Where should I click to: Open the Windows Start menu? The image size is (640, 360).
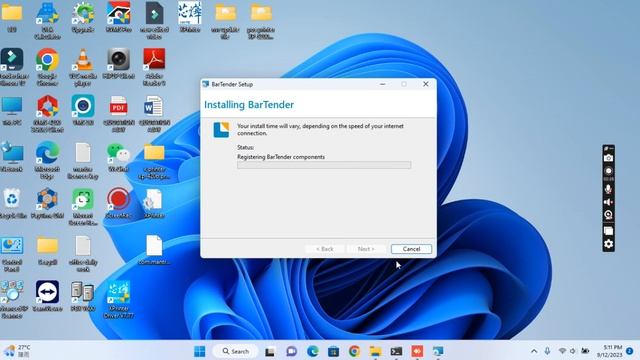point(200,351)
